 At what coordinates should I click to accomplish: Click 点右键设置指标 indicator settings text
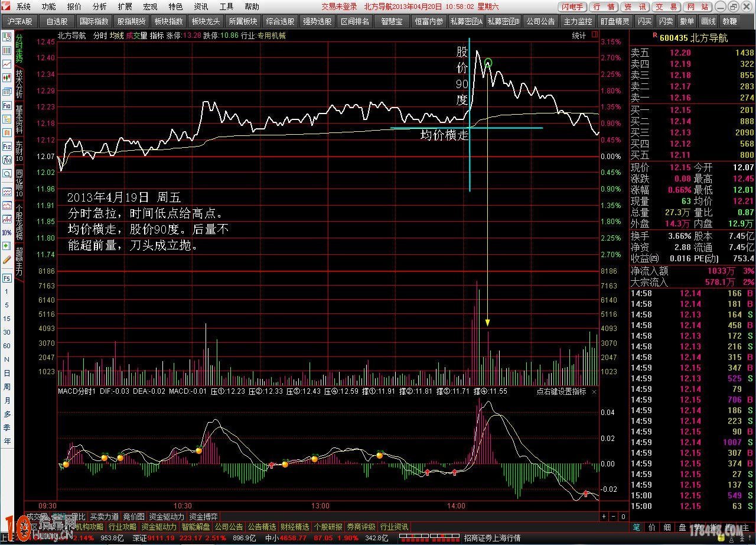coord(561,391)
